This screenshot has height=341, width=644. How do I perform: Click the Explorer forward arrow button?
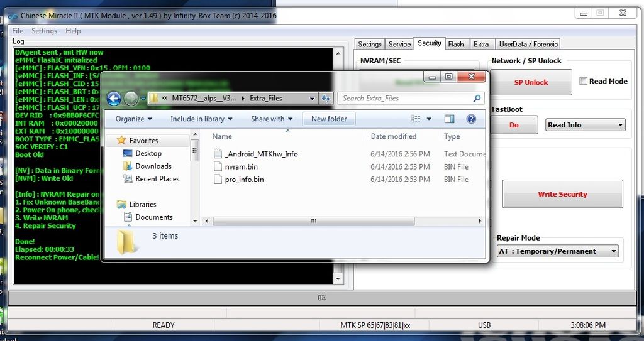131,99
